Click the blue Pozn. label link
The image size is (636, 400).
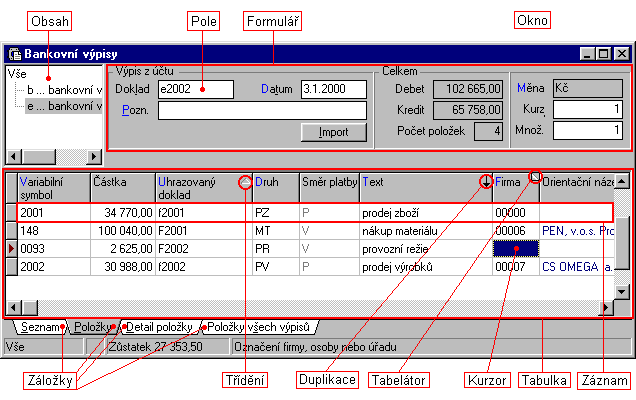[x=135, y=110]
